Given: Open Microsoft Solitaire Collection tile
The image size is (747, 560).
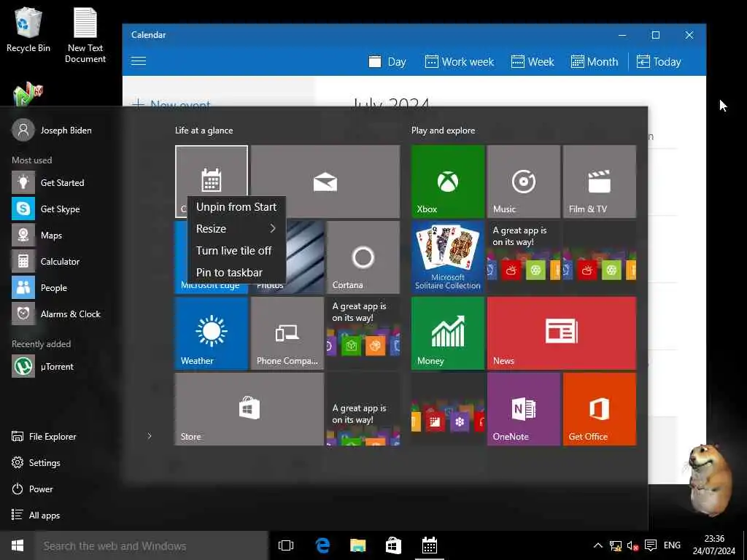Looking at the screenshot, I should click(x=448, y=257).
